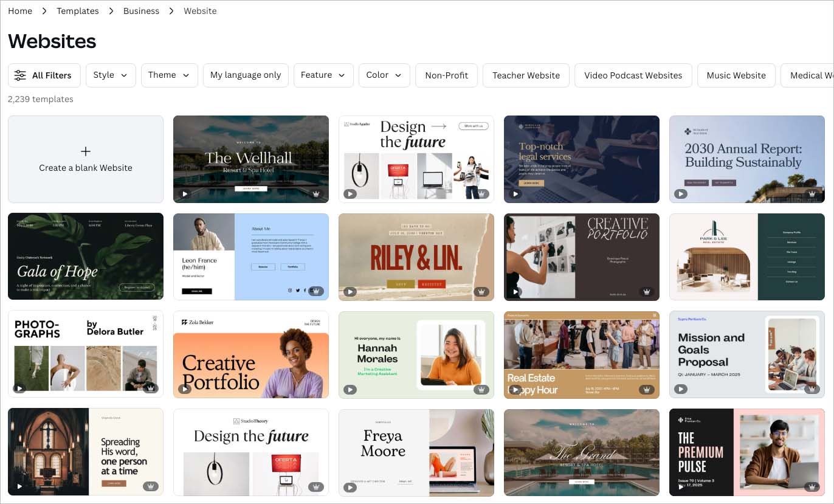
Task: Select the Music Website filter chip
Action: (736, 75)
